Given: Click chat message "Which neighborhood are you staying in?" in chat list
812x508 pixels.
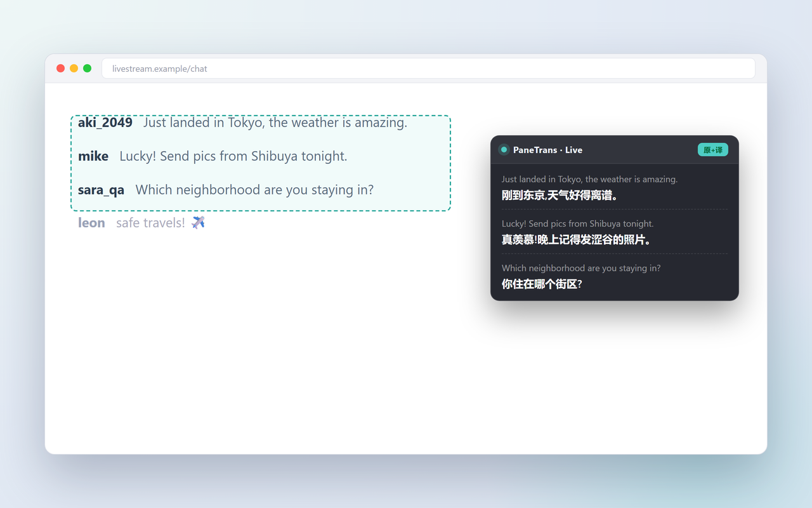Looking at the screenshot, I should (x=254, y=190).
